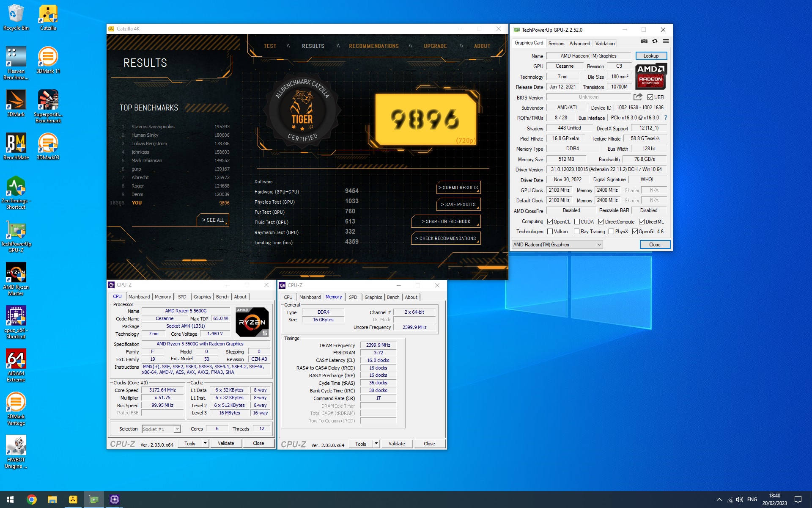
Task: Open Chrome from the taskbar
Action: point(32,500)
